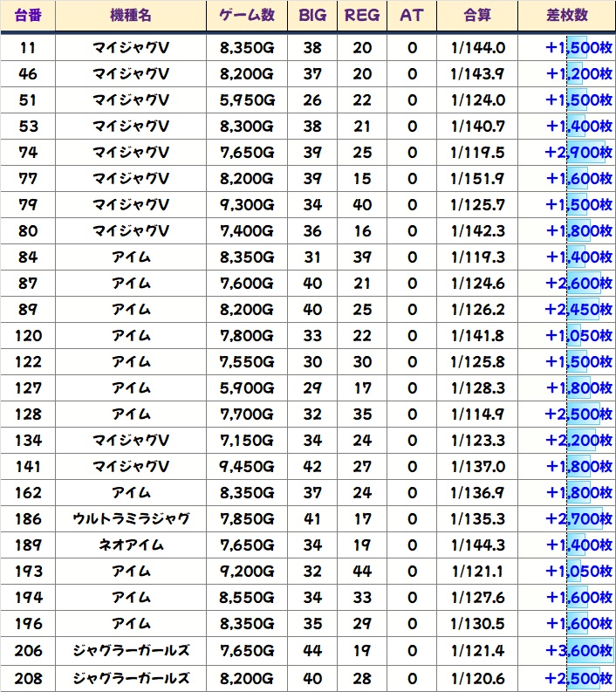This screenshot has width=616, height=692.
Task: Click the 7,400G game count cell
Action: click(x=247, y=231)
